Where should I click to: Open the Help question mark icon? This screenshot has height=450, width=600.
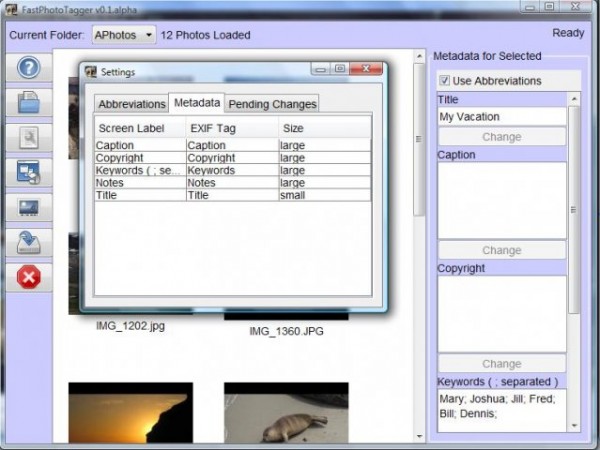tap(29, 68)
